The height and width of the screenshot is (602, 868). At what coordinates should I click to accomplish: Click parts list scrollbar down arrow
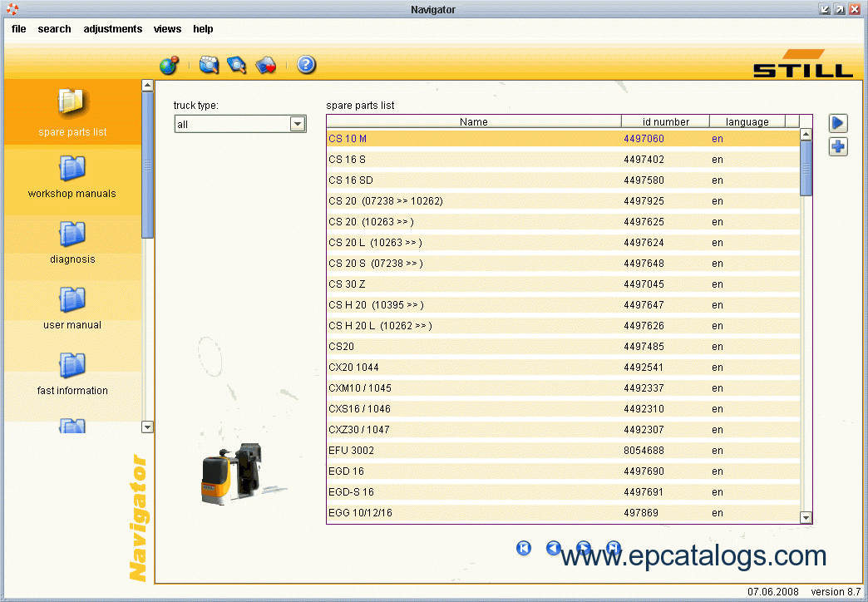[806, 518]
